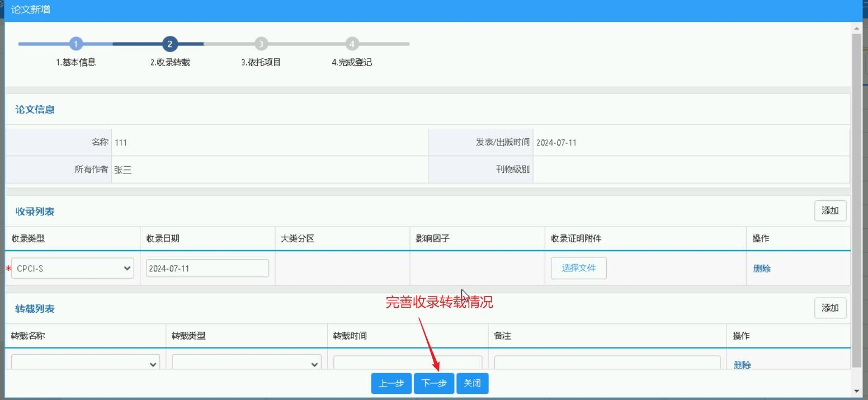This screenshot has width=868, height=400.
Task: Expand the 转载名称 dropdown
Action: [85, 363]
